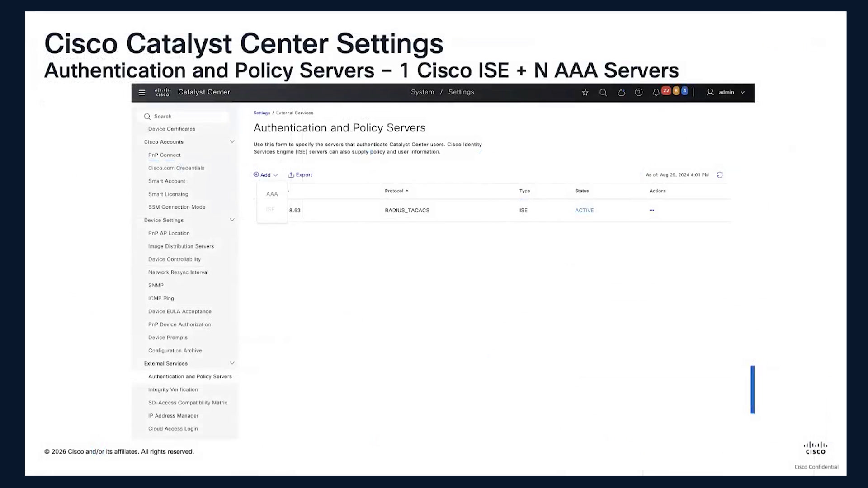Open Configuration Archive settings

pos(175,351)
